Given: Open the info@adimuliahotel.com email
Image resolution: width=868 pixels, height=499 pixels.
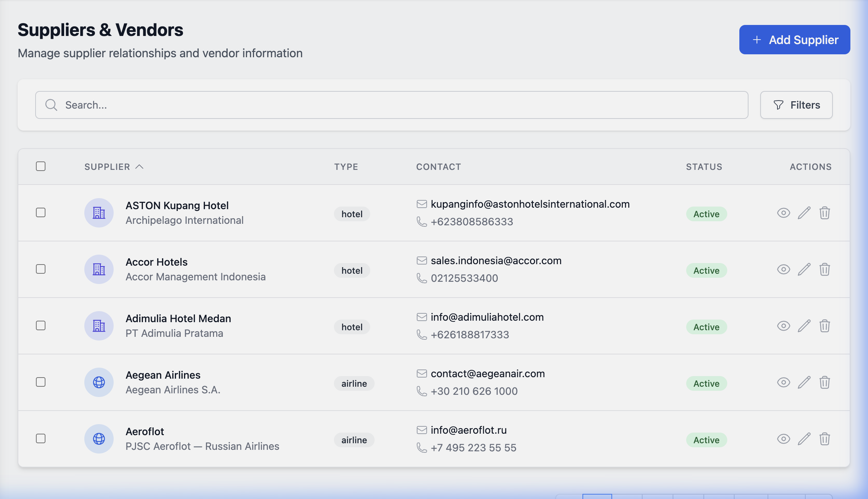Looking at the screenshot, I should click(487, 317).
